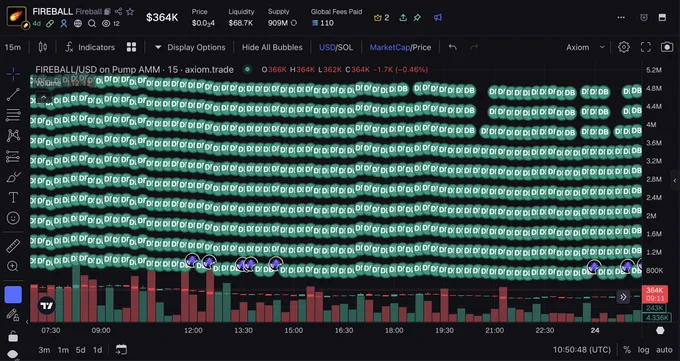The image size is (680, 361).
Task: Select the ruler measure tool
Action: point(13,246)
